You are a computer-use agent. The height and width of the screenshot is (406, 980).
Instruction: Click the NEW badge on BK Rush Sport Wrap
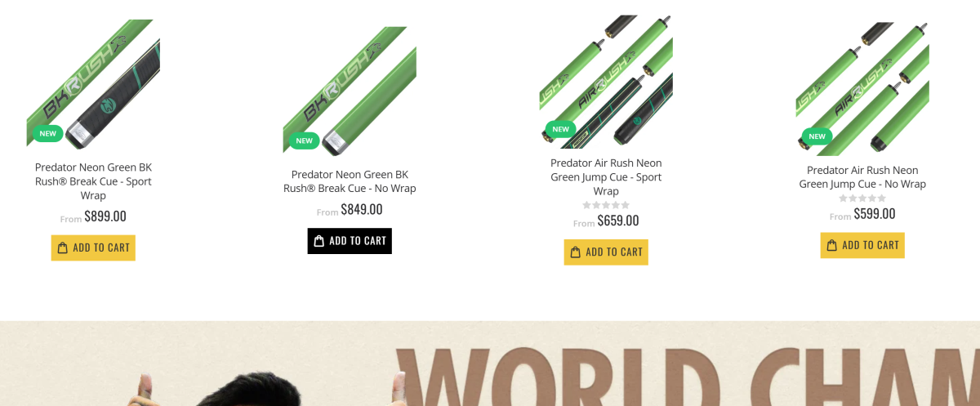click(x=48, y=133)
